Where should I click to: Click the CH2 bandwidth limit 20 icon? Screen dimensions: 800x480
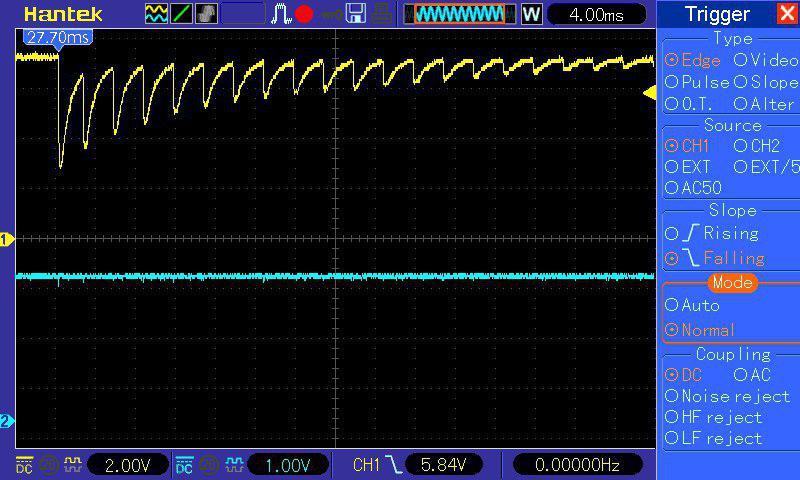tap(209, 465)
